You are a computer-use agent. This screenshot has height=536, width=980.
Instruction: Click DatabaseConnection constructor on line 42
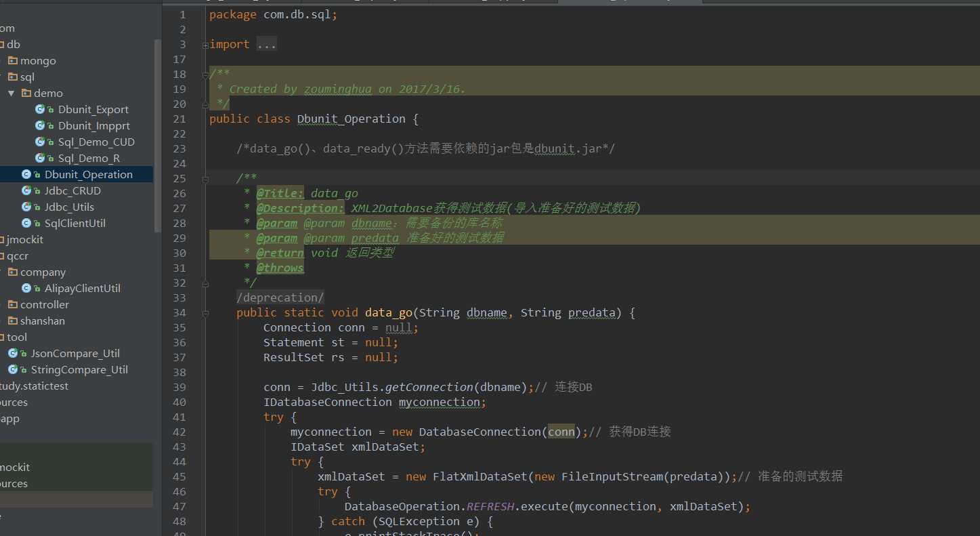480,432
